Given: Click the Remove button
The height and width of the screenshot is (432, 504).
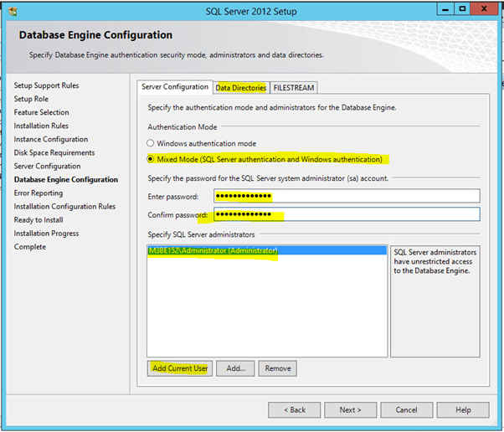Looking at the screenshot, I should coord(277,368).
